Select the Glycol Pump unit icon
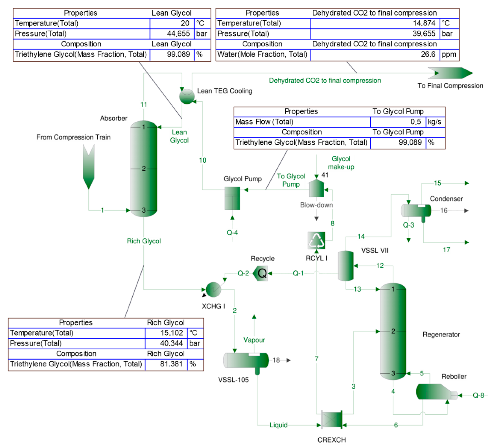 coord(232,198)
